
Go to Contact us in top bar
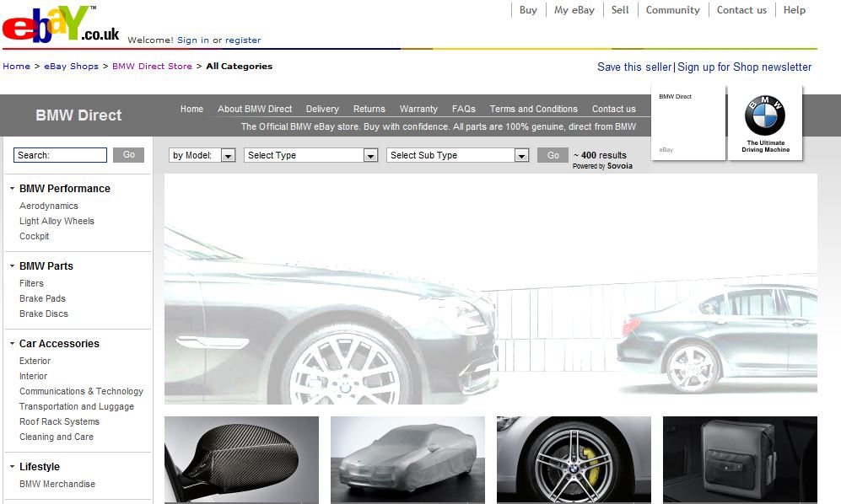coord(741,9)
